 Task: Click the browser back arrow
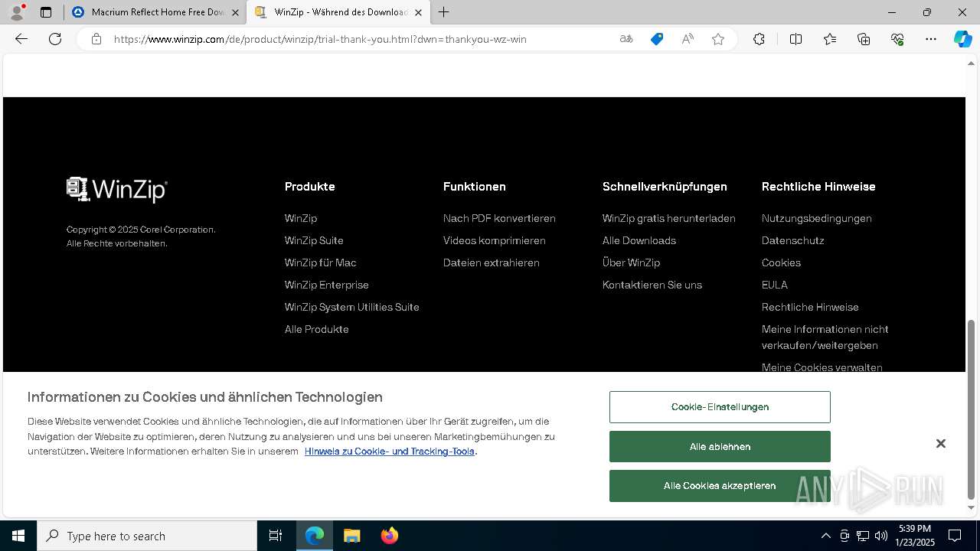[21, 39]
